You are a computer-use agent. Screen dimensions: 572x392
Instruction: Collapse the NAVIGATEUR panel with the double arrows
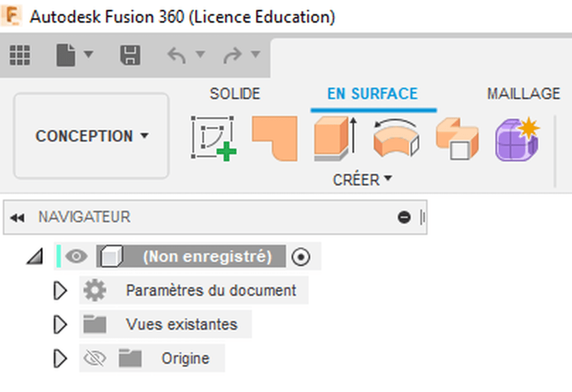(x=17, y=218)
